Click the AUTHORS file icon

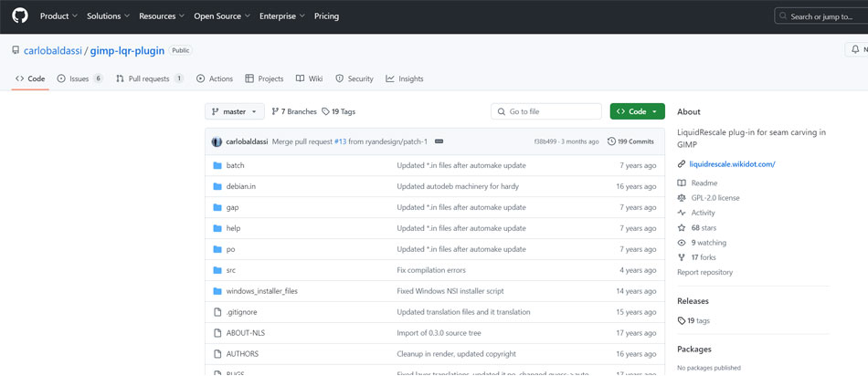(217, 354)
